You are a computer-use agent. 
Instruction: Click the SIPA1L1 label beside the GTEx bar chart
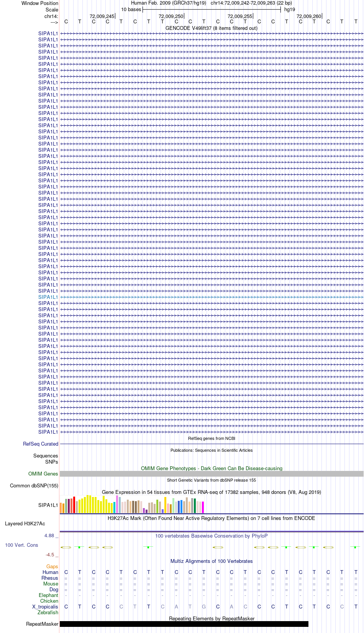(x=48, y=505)
